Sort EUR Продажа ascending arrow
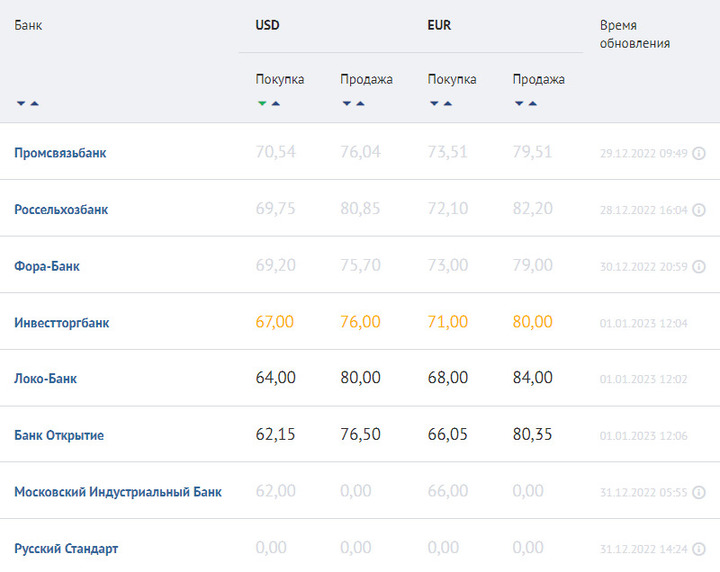The height and width of the screenshot is (572, 720). tap(533, 103)
